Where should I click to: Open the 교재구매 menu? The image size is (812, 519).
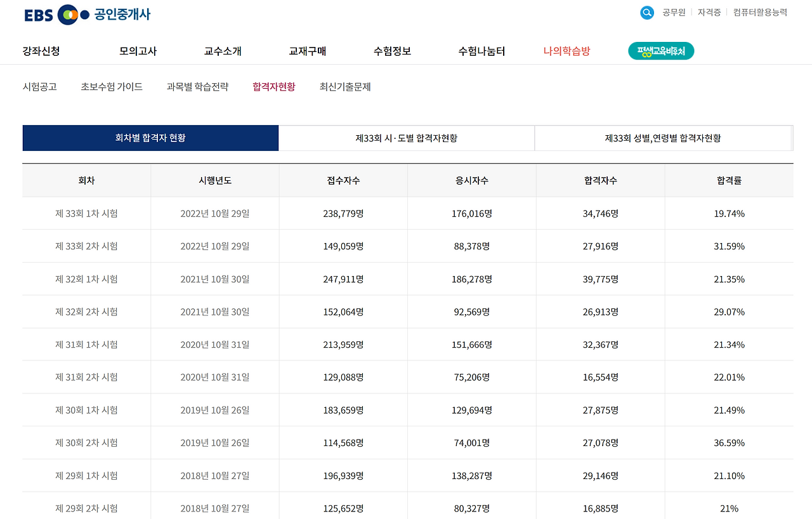[307, 51]
